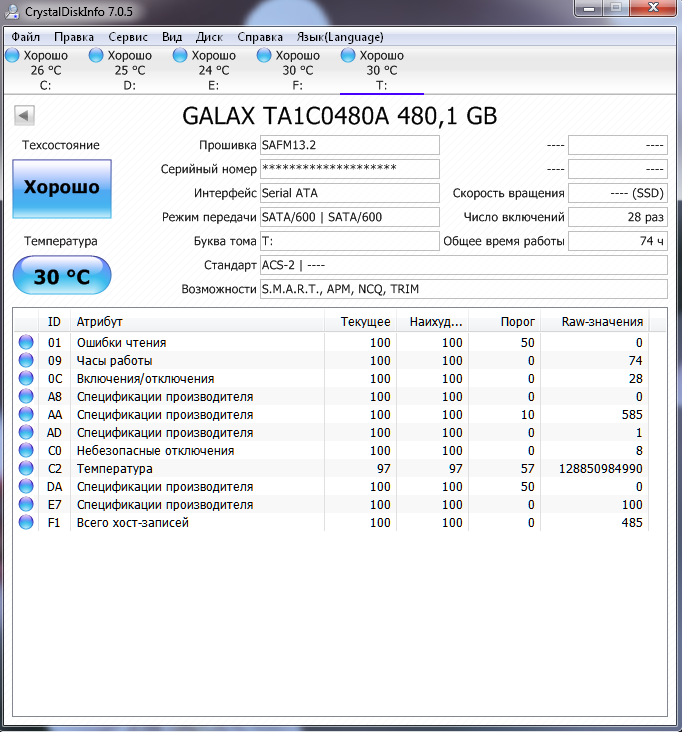682x732 pixels.
Task: Click the 30 °C temperature button
Action: [x=62, y=275]
